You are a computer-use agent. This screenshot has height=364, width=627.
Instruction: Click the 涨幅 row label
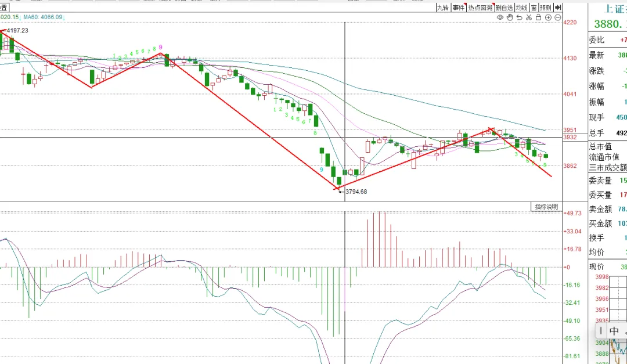pyautogui.click(x=597, y=87)
